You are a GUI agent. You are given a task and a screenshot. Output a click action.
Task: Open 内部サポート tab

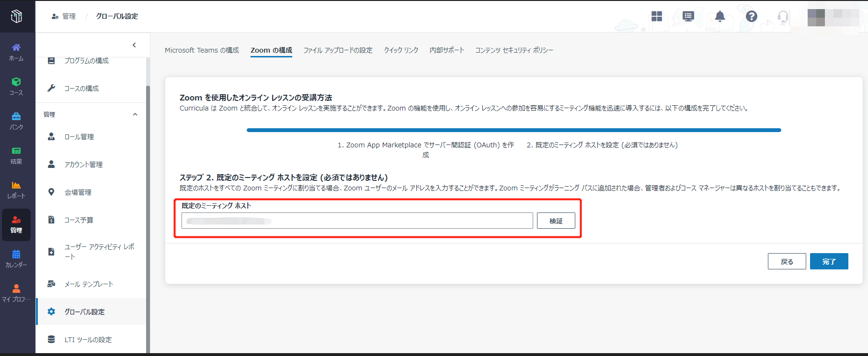pyautogui.click(x=447, y=50)
